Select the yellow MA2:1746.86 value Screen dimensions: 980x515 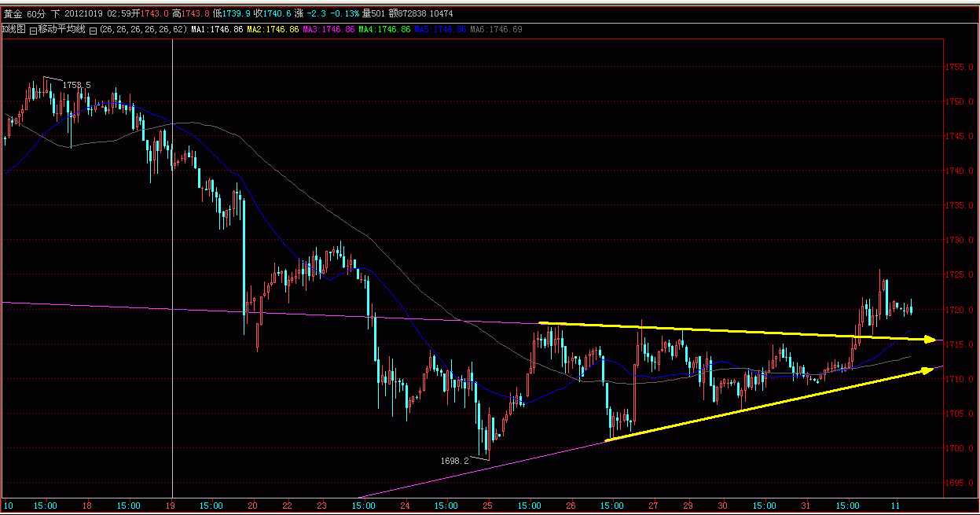273,29
